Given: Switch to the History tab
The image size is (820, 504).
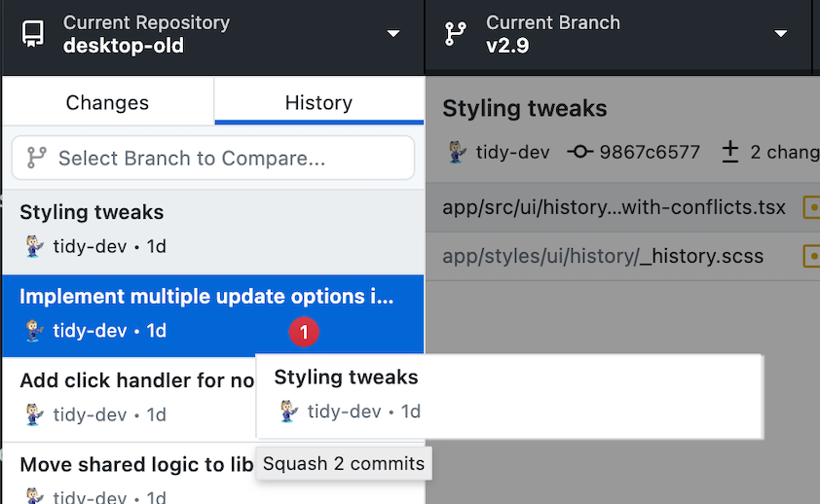Looking at the screenshot, I should (x=319, y=101).
